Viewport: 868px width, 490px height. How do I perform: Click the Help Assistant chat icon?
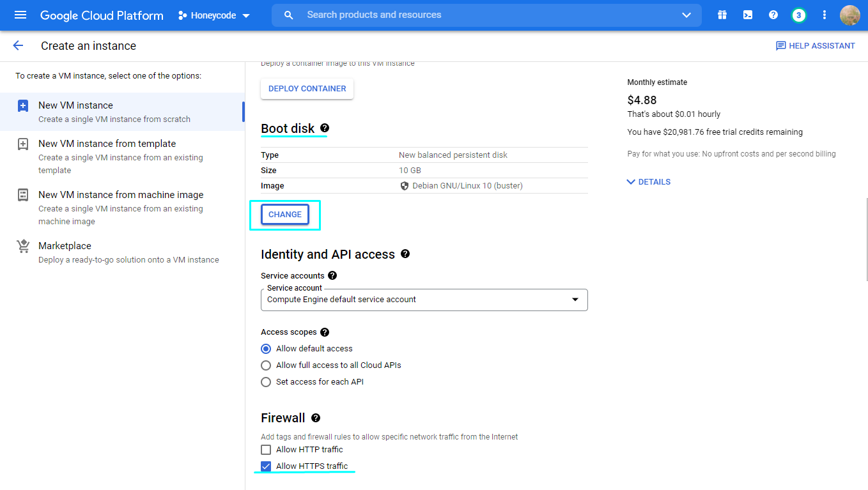click(780, 46)
